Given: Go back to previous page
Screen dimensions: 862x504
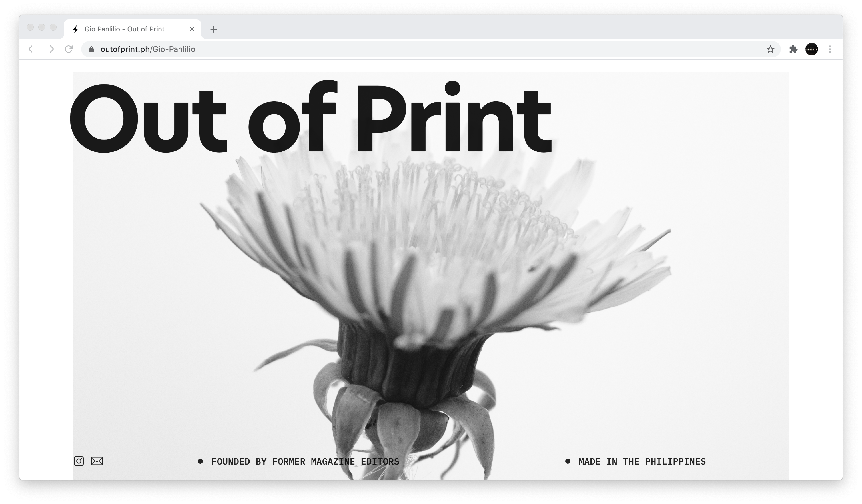Looking at the screenshot, I should click(x=32, y=49).
